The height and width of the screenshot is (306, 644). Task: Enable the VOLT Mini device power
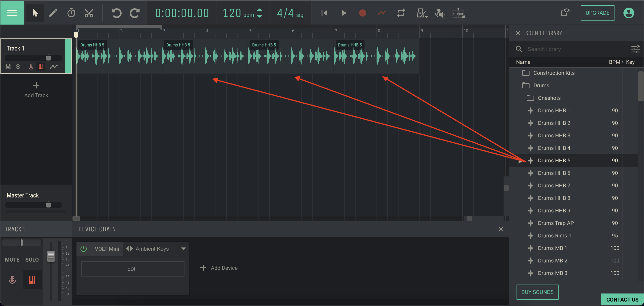click(84, 249)
